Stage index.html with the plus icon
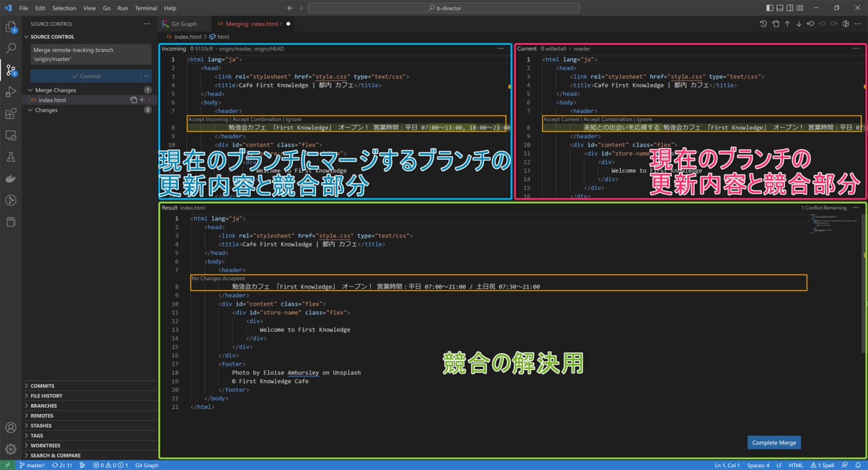Viewport: 868px width, 470px height. click(x=142, y=100)
